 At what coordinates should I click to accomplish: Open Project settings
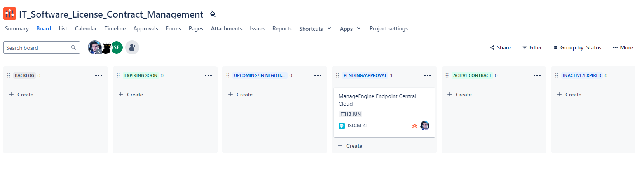click(x=389, y=28)
